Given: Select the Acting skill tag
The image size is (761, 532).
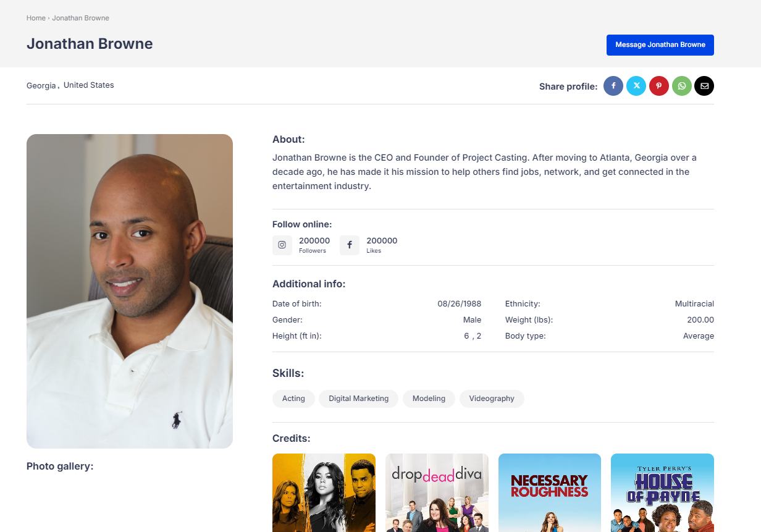Looking at the screenshot, I should (293, 399).
